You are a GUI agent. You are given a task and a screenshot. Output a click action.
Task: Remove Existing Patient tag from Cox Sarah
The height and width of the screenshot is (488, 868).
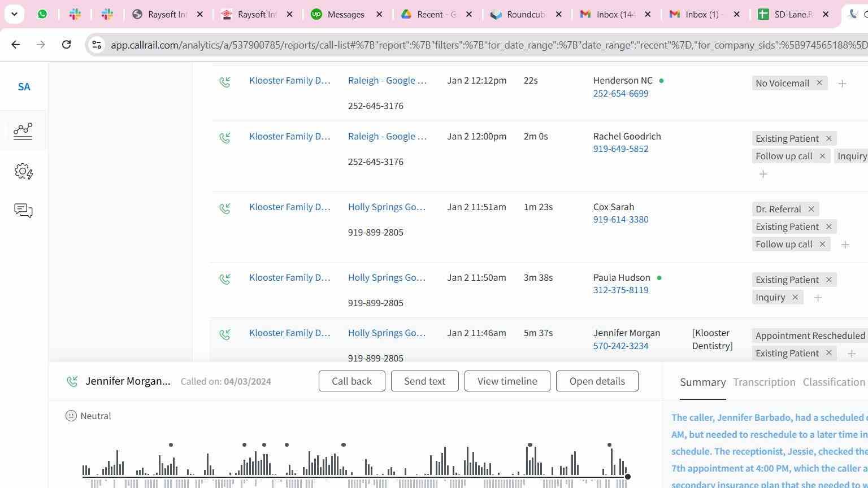point(828,226)
